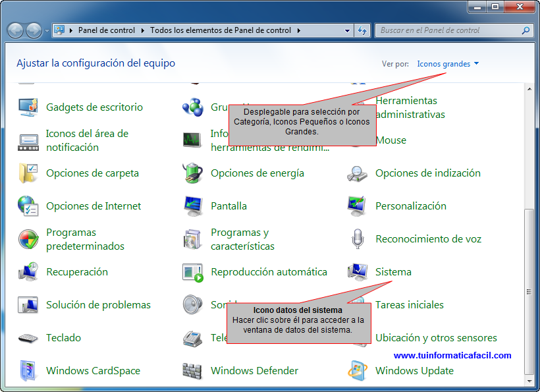The width and height of the screenshot is (540, 392).
Task: Open Windows Update link text
Action: 414,371
